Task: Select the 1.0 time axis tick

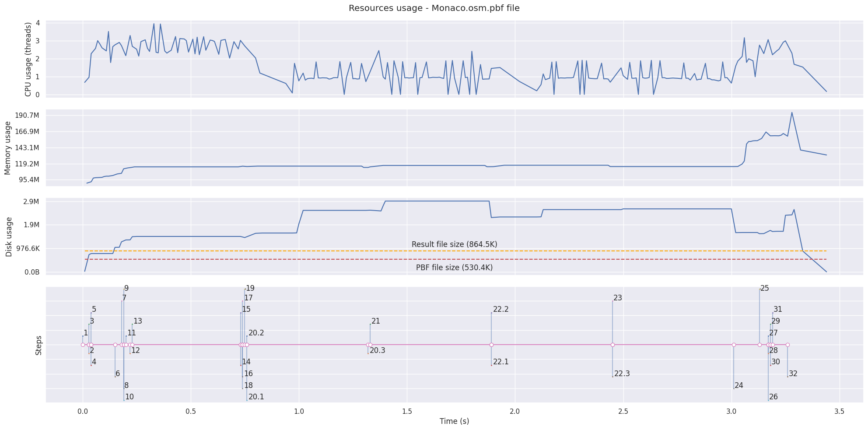Action: 299,412
